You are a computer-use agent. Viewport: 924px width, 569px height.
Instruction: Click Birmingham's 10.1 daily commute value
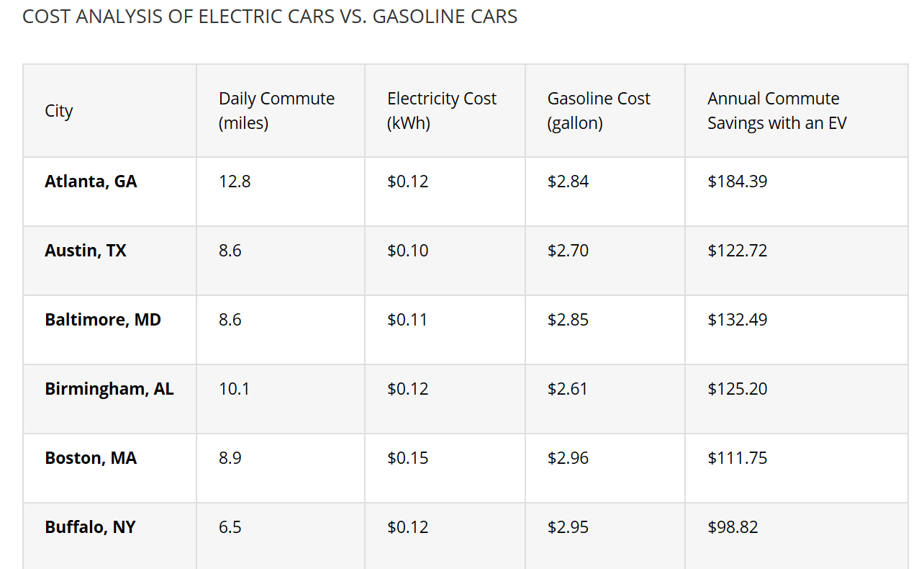coord(235,389)
